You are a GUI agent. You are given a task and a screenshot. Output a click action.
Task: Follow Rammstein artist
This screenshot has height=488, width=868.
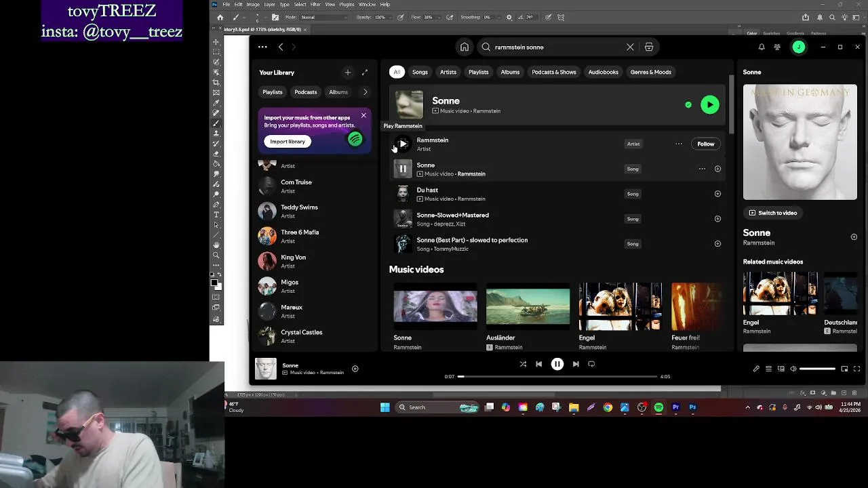point(706,144)
